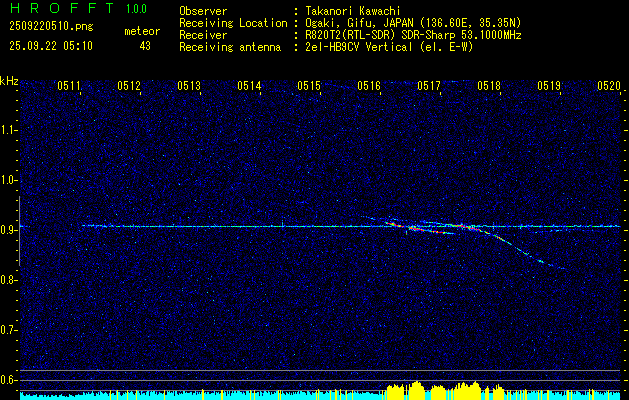This screenshot has width=629, height=400.
Task: Click R820T2(RTL-SDR) SDR-Sharp 53.1000MHz text
Action: [x=413, y=35]
